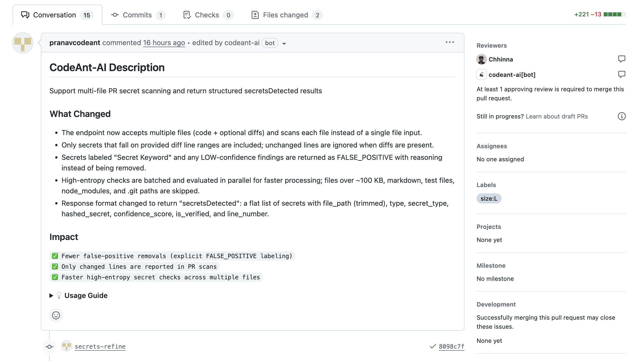644x361 pixels.
Task: Click the draft PR info circle icon
Action: tap(622, 116)
